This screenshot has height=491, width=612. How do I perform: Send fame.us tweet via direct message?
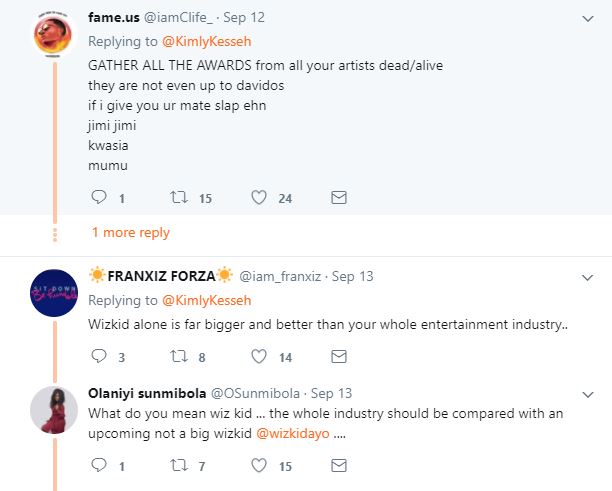coord(339,198)
